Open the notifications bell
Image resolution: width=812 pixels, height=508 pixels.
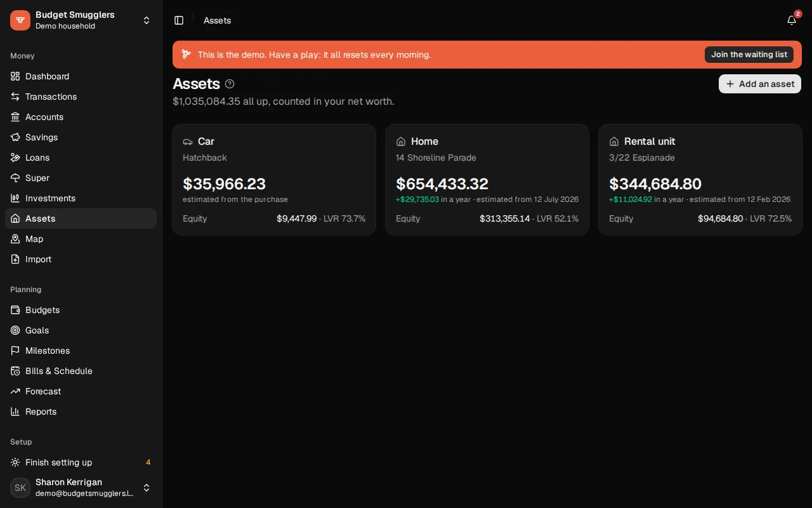click(x=792, y=20)
